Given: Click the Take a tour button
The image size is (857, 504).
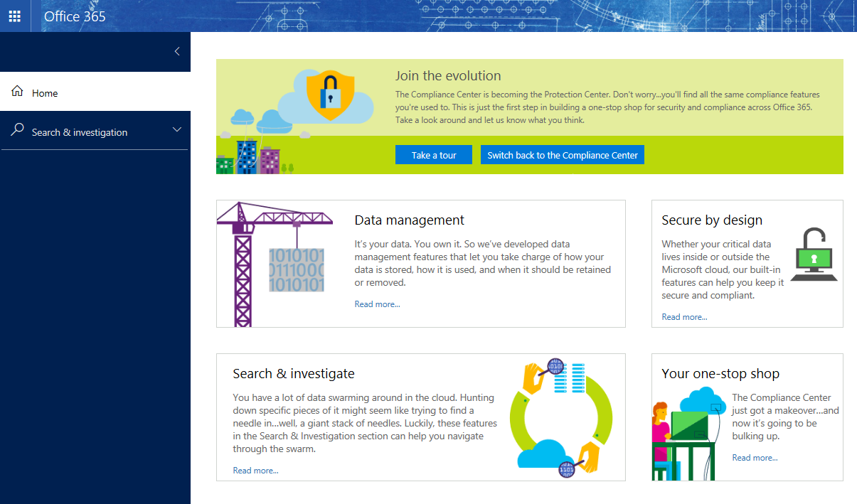Looking at the screenshot, I should click(433, 154).
